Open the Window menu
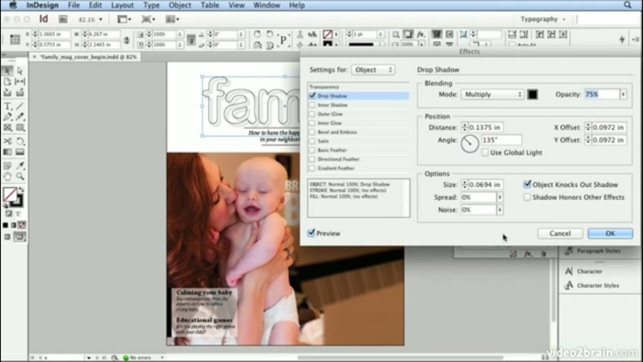 [x=267, y=5]
